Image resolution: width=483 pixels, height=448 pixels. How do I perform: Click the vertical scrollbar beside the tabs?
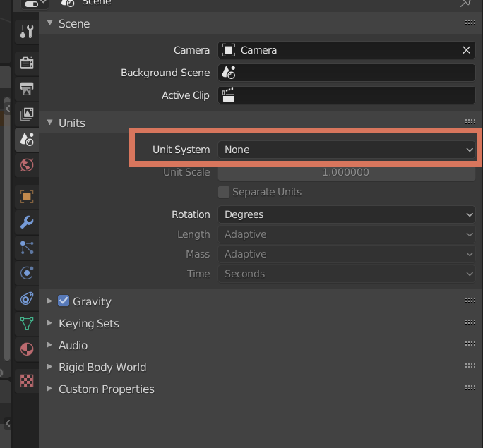pos(7,229)
